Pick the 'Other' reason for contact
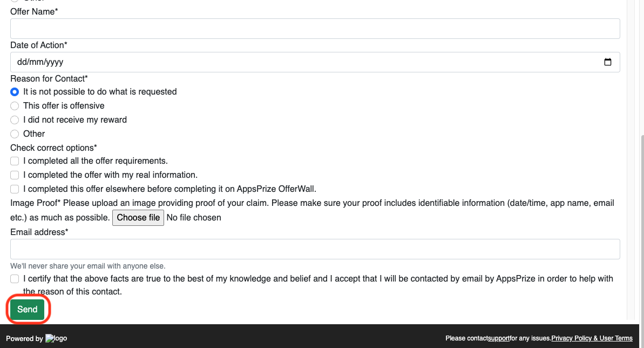Viewport: 644px width, 348px height. (15, 134)
